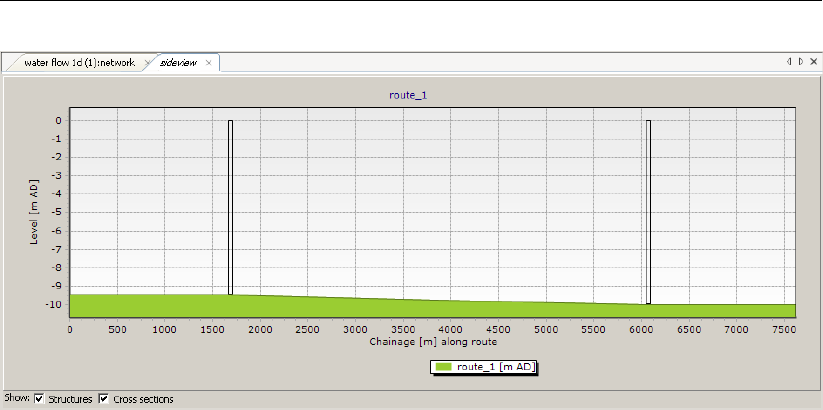Image resolution: width=823 pixels, height=410 pixels.
Task: Click the route_1 [m AD] legend label
Action: 495,367
